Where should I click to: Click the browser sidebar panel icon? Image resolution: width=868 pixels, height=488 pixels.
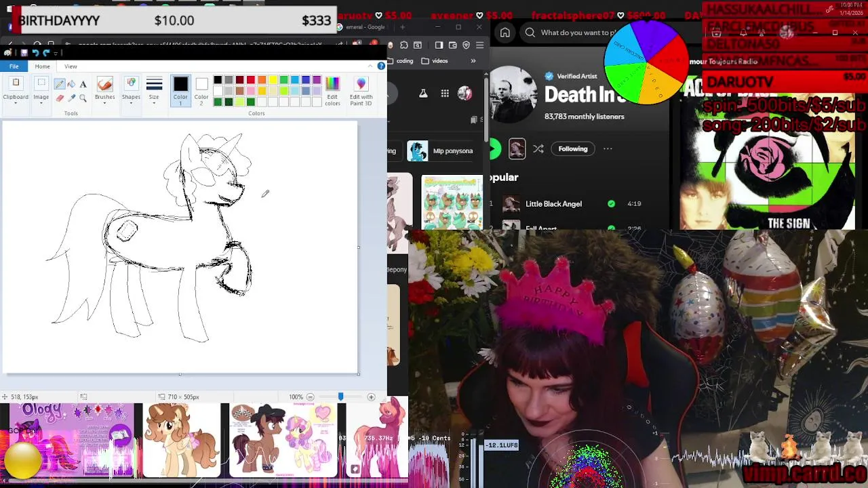(439, 45)
